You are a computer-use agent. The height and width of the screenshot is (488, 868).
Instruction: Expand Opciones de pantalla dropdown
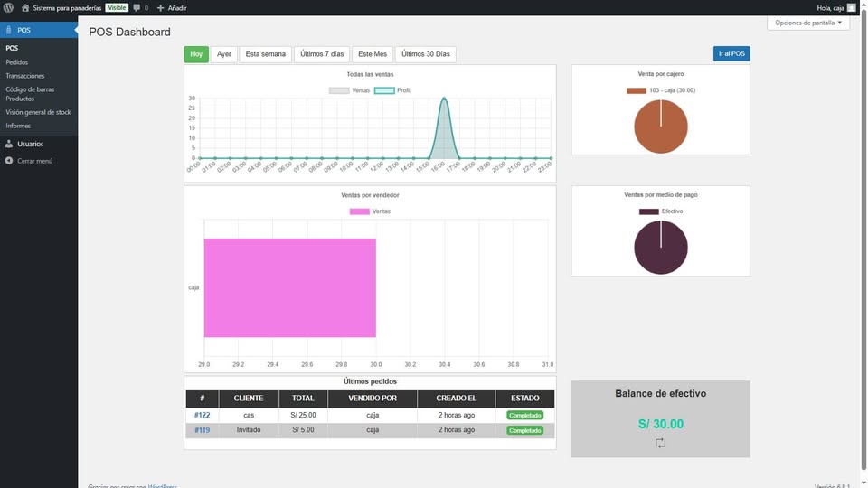(x=808, y=23)
